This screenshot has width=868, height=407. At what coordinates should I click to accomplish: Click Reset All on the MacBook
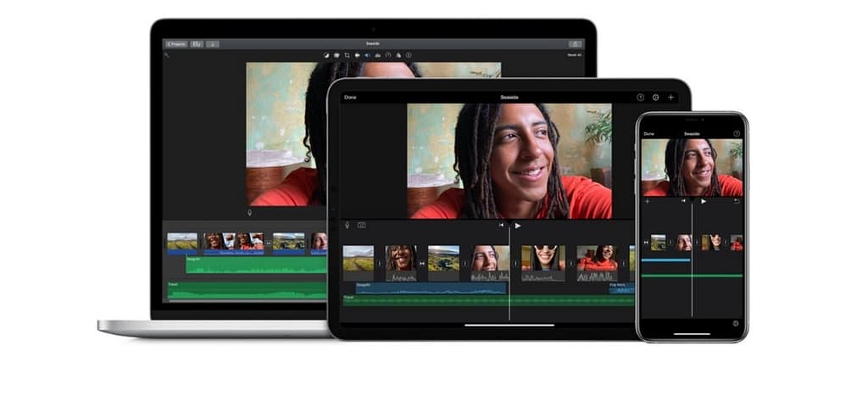click(x=574, y=55)
